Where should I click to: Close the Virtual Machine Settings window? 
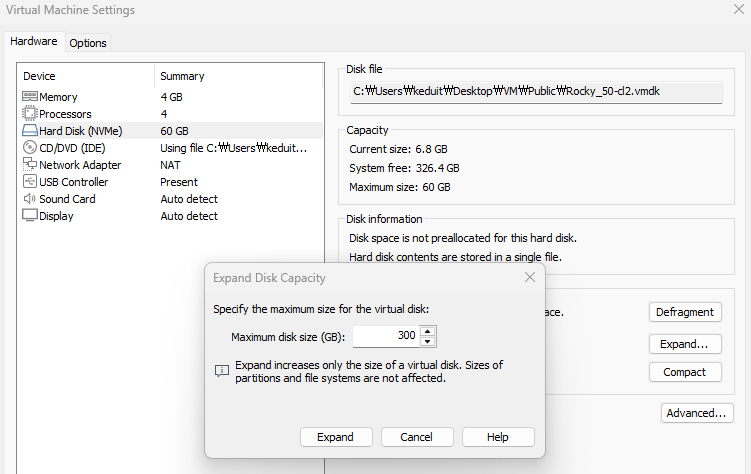pyautogui.click(x=739, y=9)
